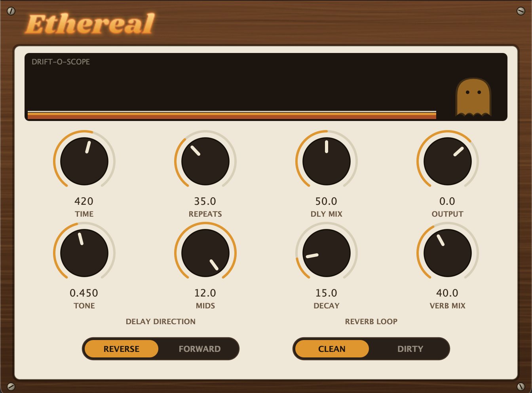Screen dimensions: 532x393
Task: Click the TIME label text
Action: point(84,214)
